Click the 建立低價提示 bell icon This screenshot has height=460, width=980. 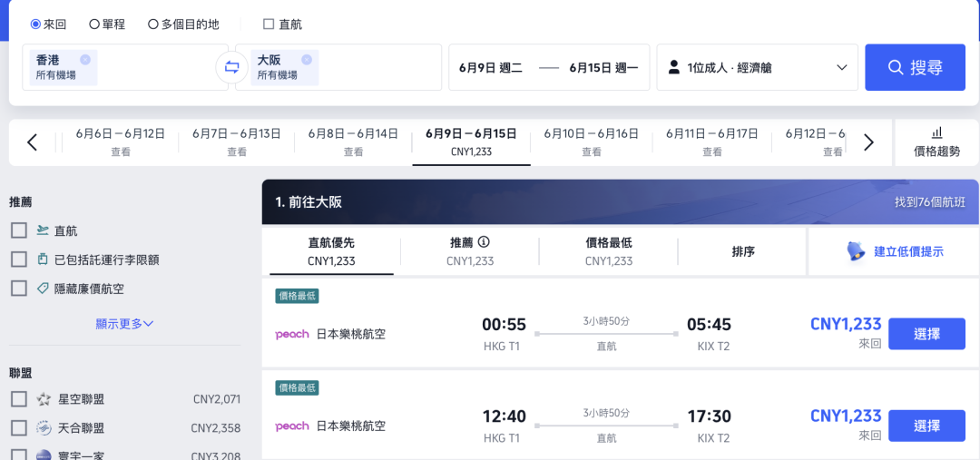(856, 251)
